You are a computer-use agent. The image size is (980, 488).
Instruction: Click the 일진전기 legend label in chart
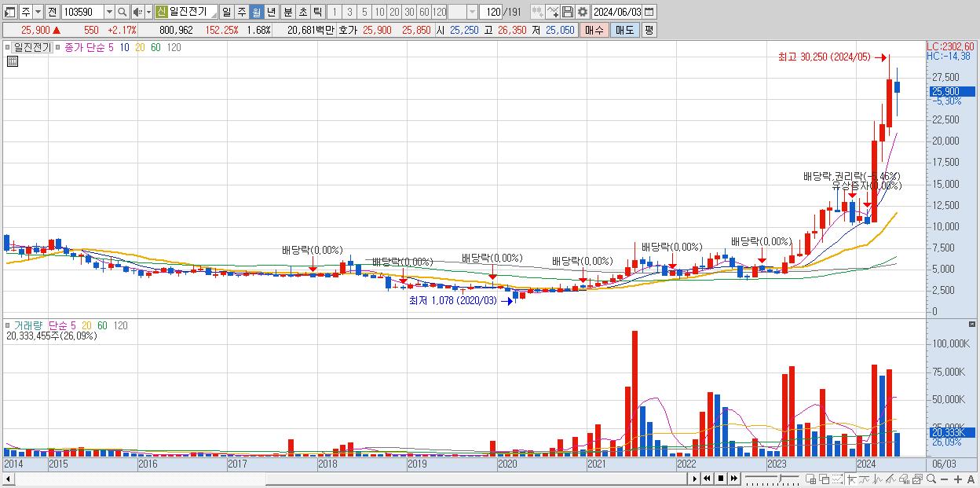tap(31, 47)
